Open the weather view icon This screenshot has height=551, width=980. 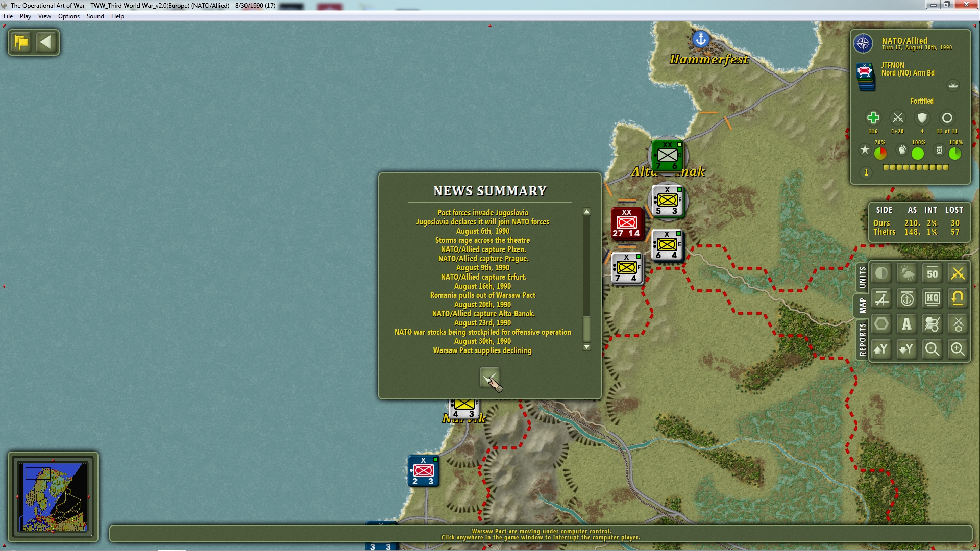(907, 273)
